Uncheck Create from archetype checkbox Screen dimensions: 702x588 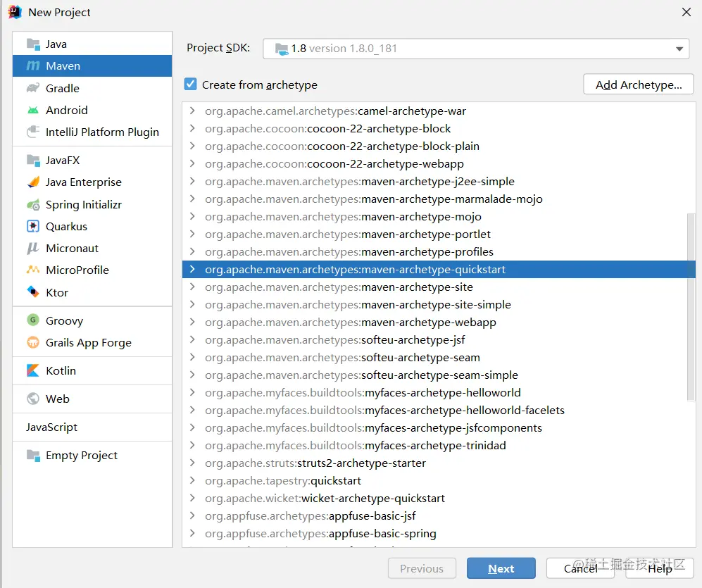[190, 85]
